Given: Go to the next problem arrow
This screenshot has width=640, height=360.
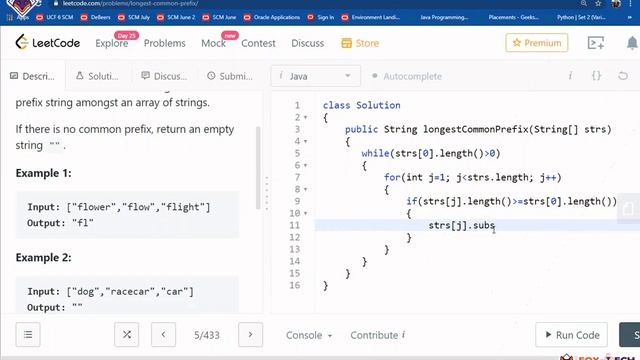Looking at the screenshot, I should (x=250, y=335).
